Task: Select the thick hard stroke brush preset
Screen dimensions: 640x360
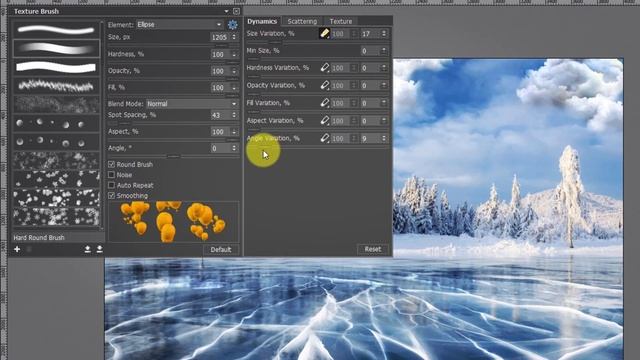Action: 56,67
